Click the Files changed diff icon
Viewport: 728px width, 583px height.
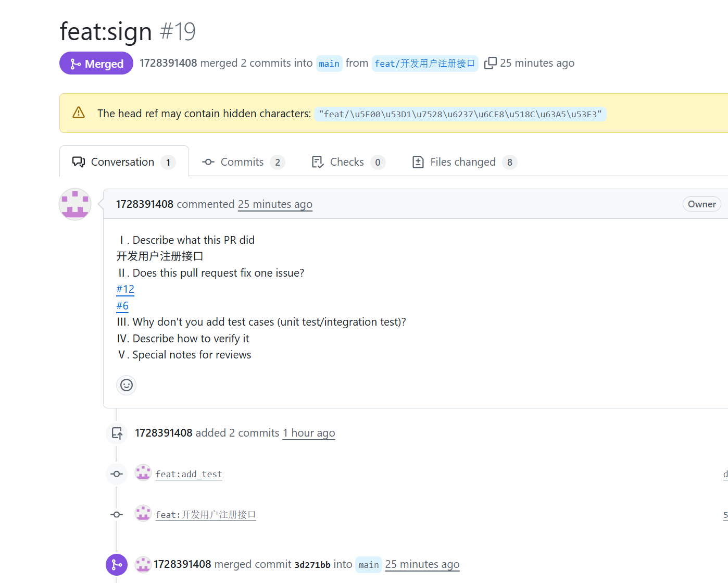(418, 162)
